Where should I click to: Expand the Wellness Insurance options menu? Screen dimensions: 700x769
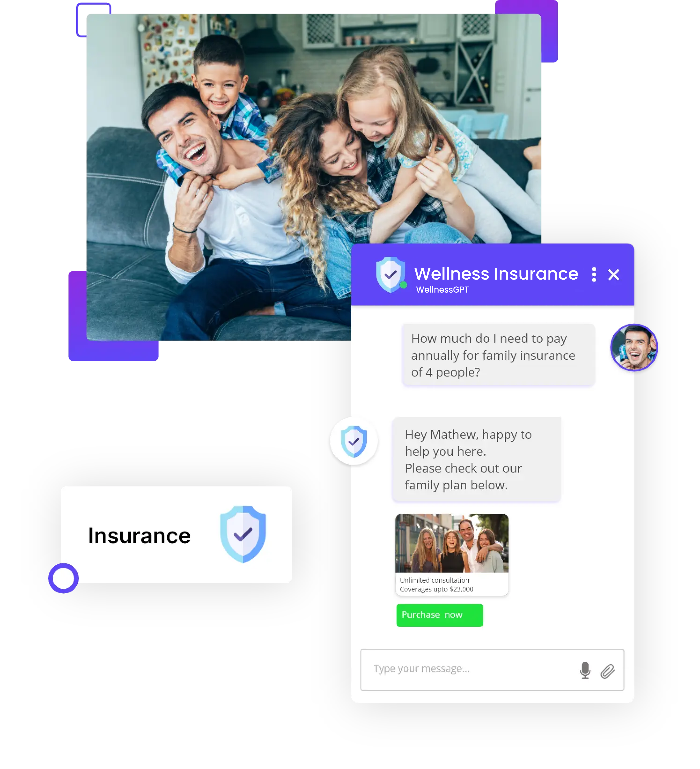tap(593, 274)
